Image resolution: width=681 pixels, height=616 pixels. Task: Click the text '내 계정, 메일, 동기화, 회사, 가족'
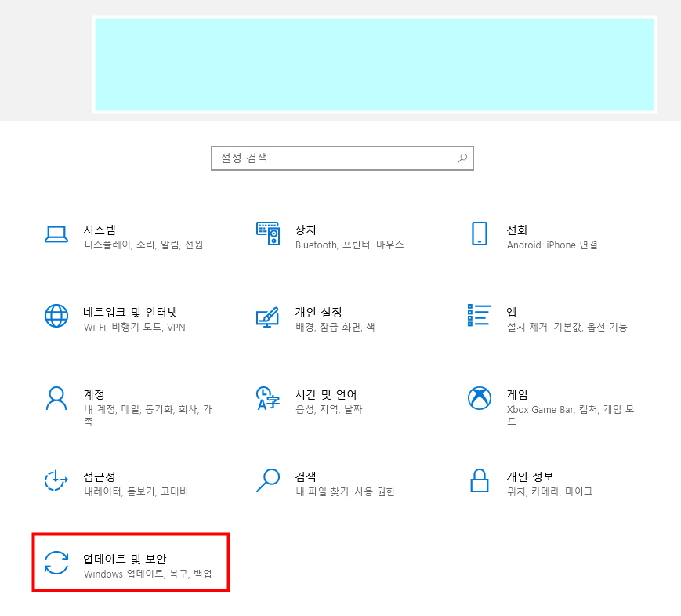[x=147, y=415]
